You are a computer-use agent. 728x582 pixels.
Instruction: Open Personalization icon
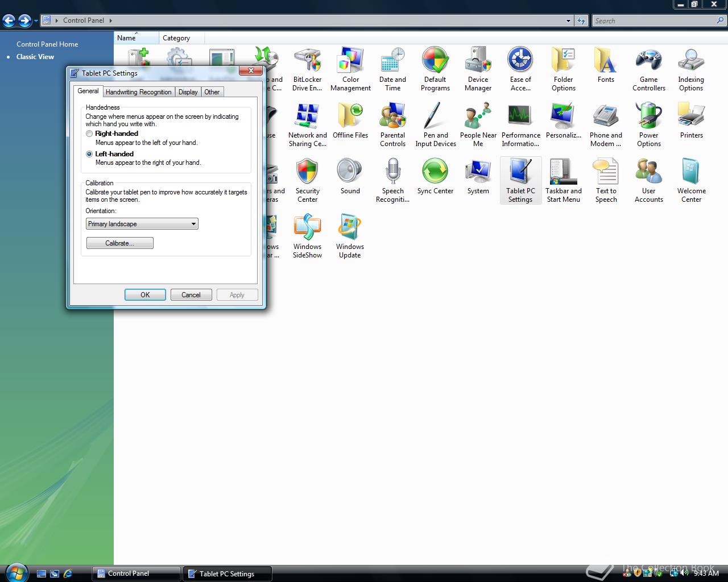(563, 121)
